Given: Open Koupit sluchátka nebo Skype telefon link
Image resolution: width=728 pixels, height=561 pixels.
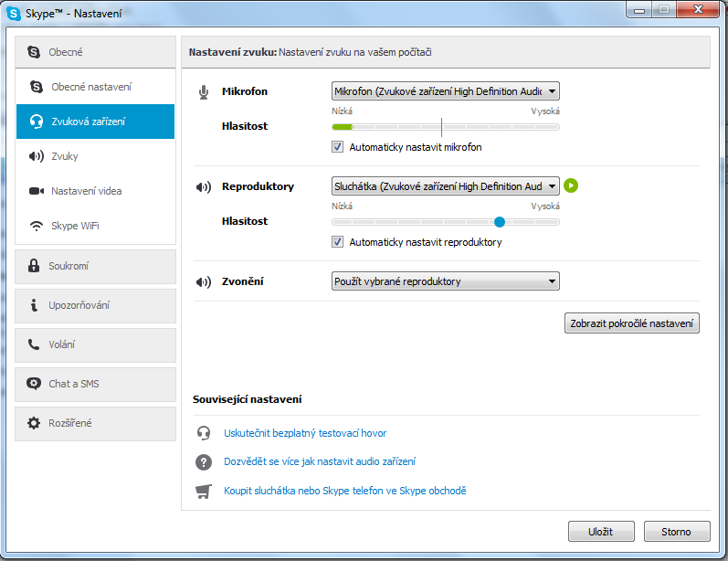Looking at the screenshot, I should point(345,491).
